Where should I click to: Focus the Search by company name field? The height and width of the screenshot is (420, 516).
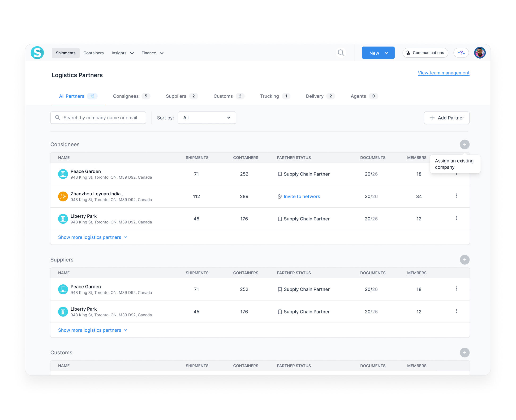98,118
